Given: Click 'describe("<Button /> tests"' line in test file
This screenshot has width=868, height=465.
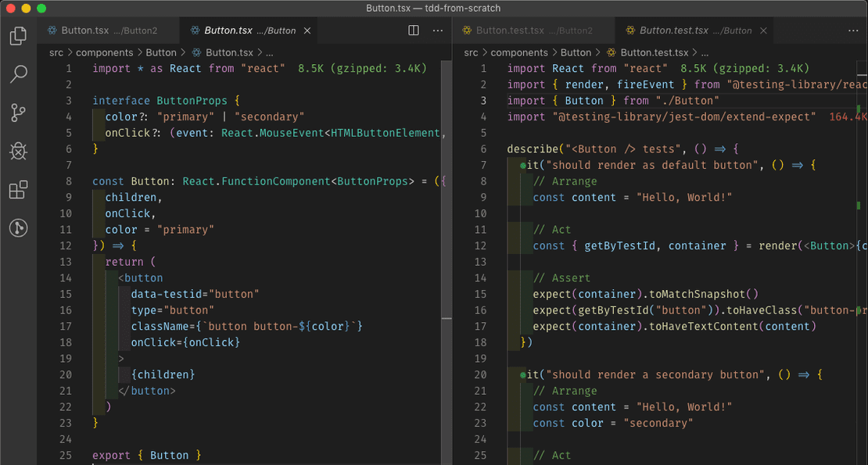Looking at the screenshot, I should point(622,149).
